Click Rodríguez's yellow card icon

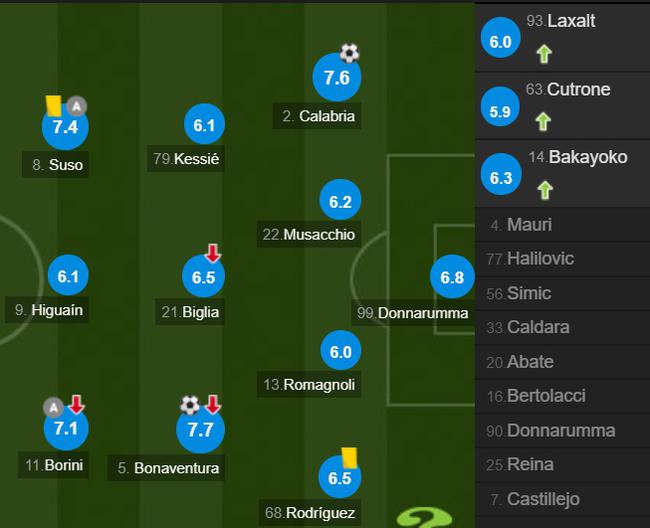point(349,458)
